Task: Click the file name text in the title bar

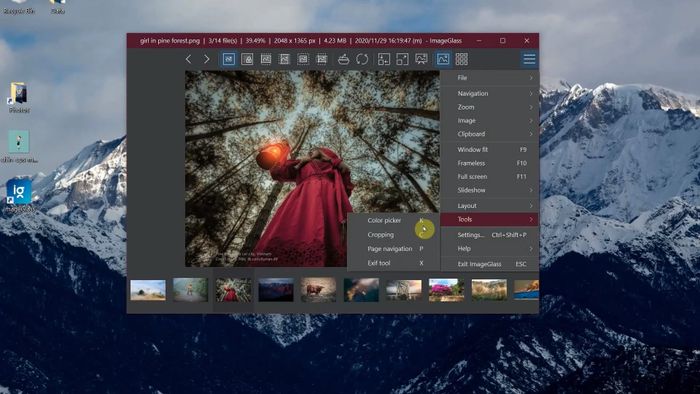Action: 170,41
